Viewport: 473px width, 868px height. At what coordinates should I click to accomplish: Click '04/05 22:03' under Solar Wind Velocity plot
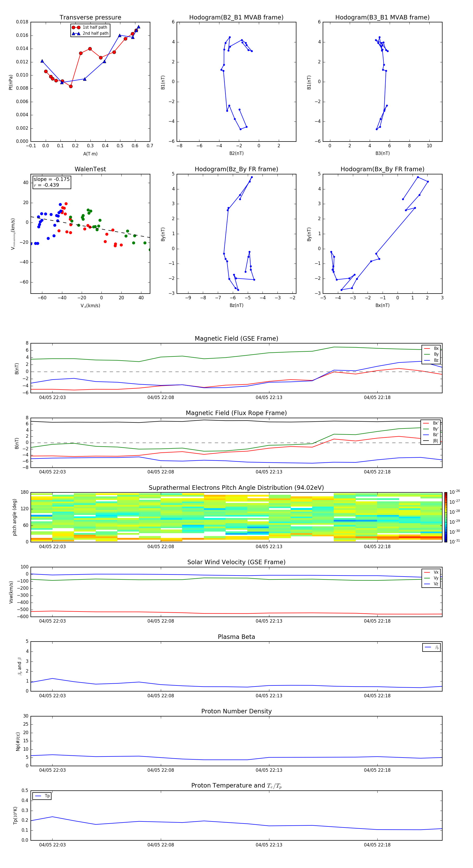click(53, 621)
